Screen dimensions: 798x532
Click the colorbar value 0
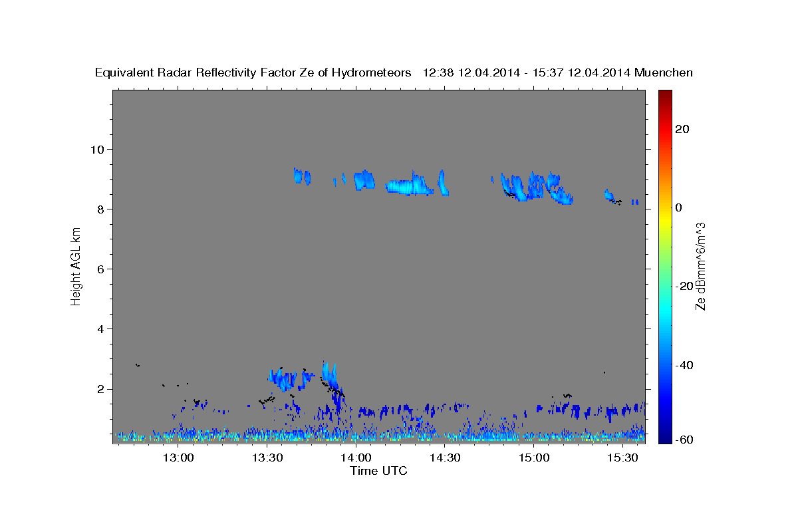point(678,207)
